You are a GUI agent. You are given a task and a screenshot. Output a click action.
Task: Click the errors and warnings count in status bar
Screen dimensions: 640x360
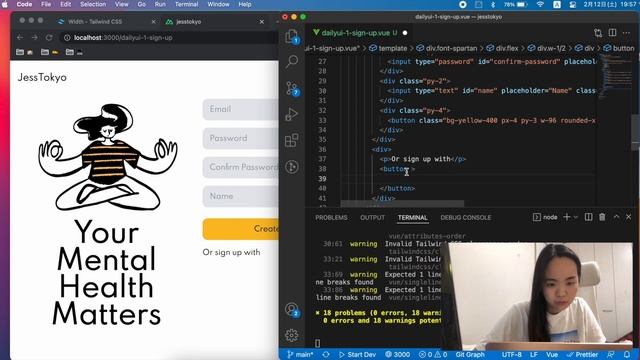click(433, 354)
